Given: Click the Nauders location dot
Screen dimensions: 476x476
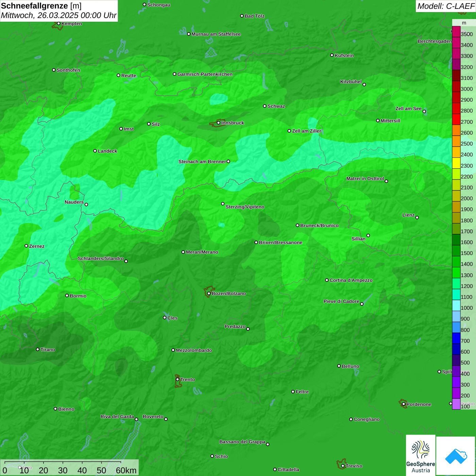Looking at the screenshot, I should (86, 204).
